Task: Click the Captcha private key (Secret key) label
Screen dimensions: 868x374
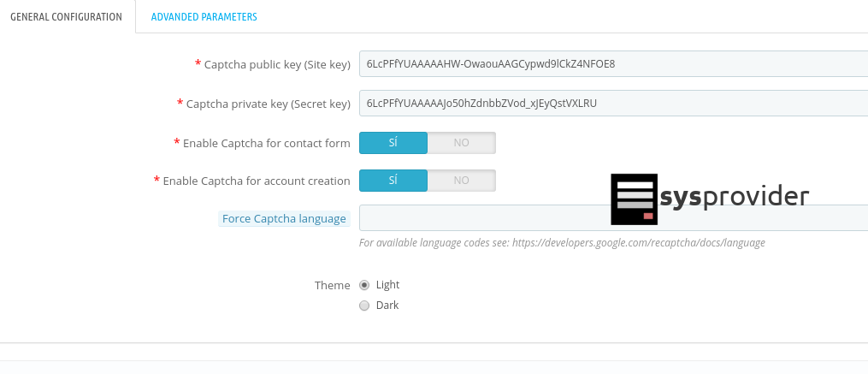Action: click(268, 104)
